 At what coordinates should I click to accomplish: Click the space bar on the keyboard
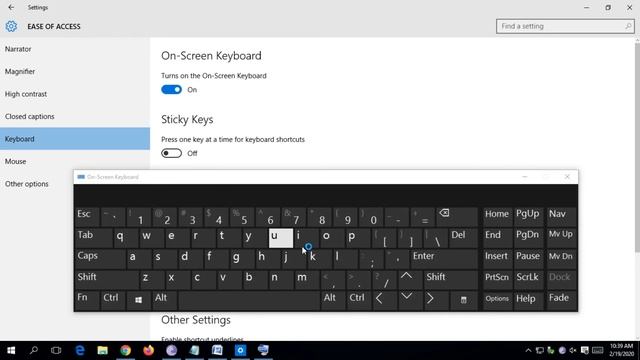pyautogui.click(x=249, y=300)
